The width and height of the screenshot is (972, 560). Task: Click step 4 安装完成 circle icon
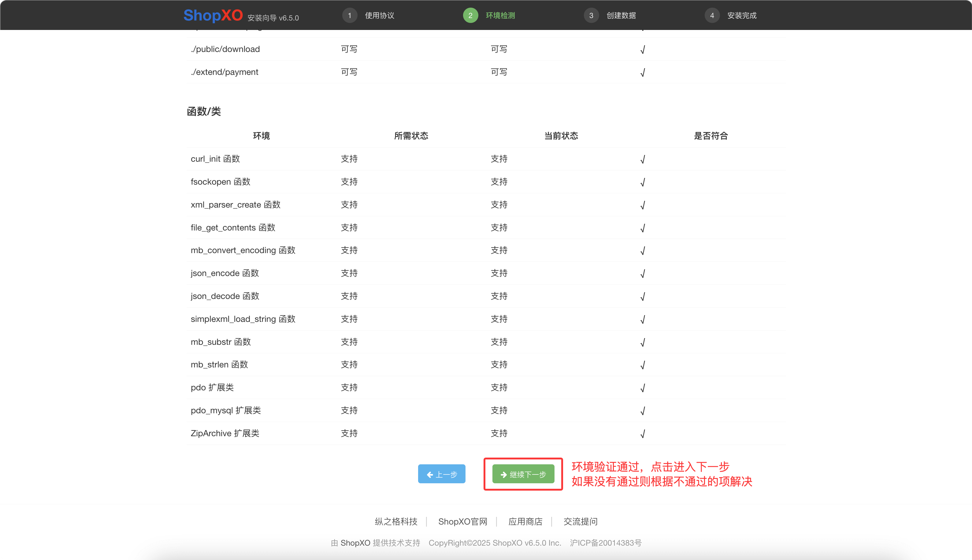click(x=712, y=15)
